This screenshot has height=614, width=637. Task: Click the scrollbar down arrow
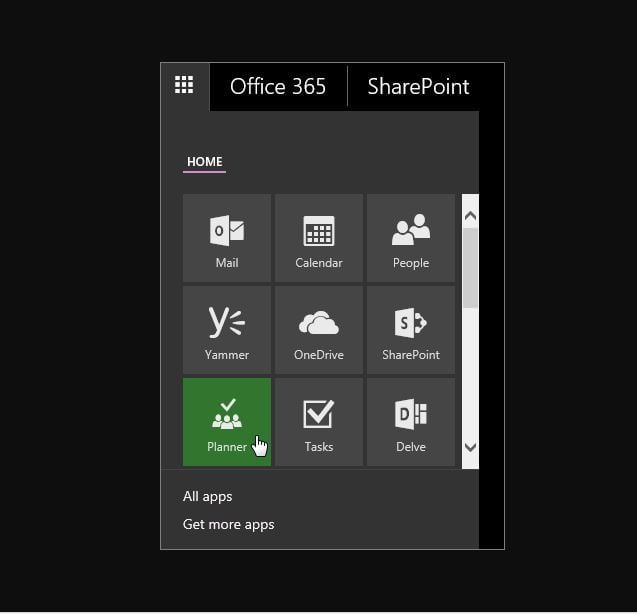click(470, 447)
